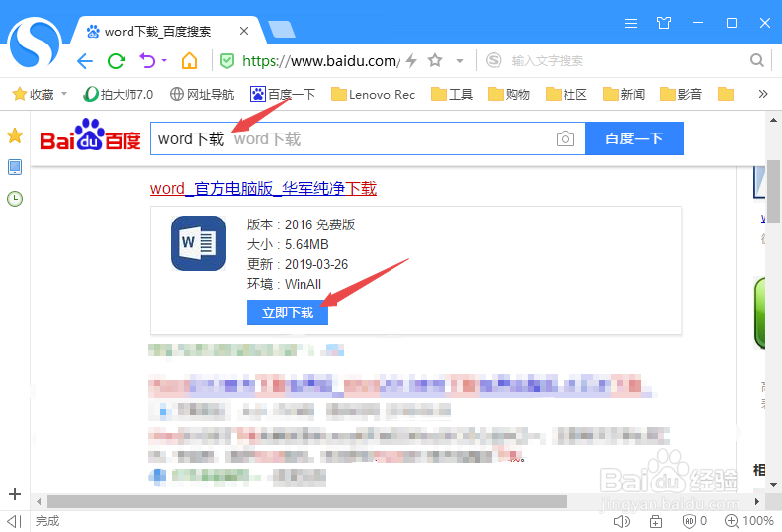Open new tab button
This screenshot has width=782, height=532.
pyautogui.click(x=282, y=30)
